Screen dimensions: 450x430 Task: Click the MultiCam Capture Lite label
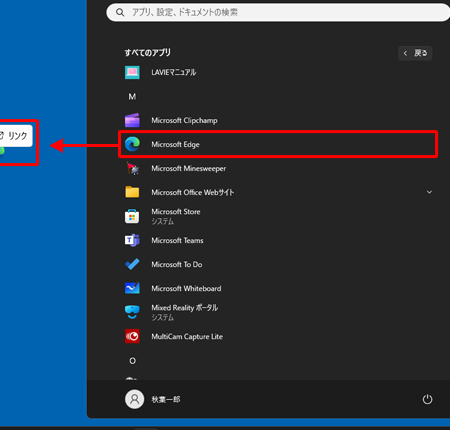187,336
